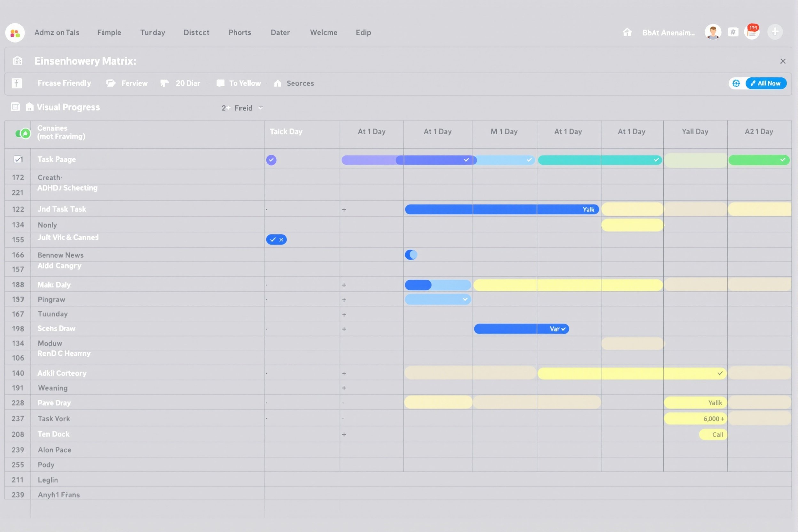The image size is (798, 532).
Task: Click the home icon in the top bar
Action: pos(627,32)
